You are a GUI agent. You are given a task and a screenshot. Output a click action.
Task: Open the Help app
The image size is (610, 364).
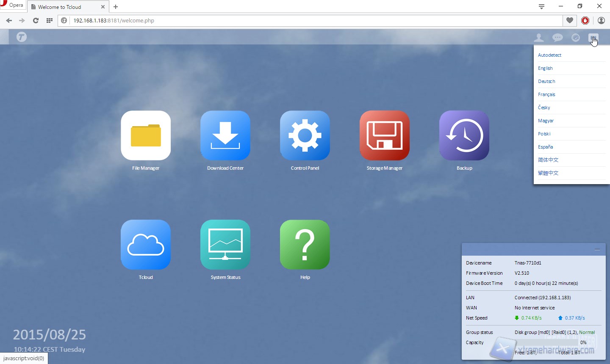(305, 245)
